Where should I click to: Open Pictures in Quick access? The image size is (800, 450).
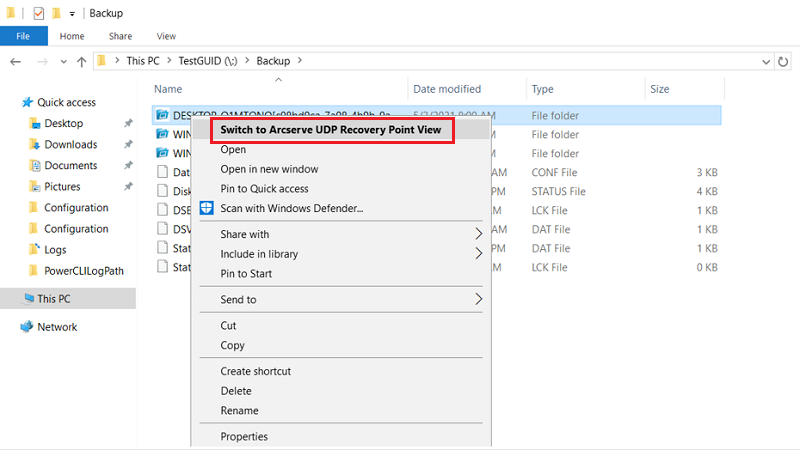click(x=62, y=186)
